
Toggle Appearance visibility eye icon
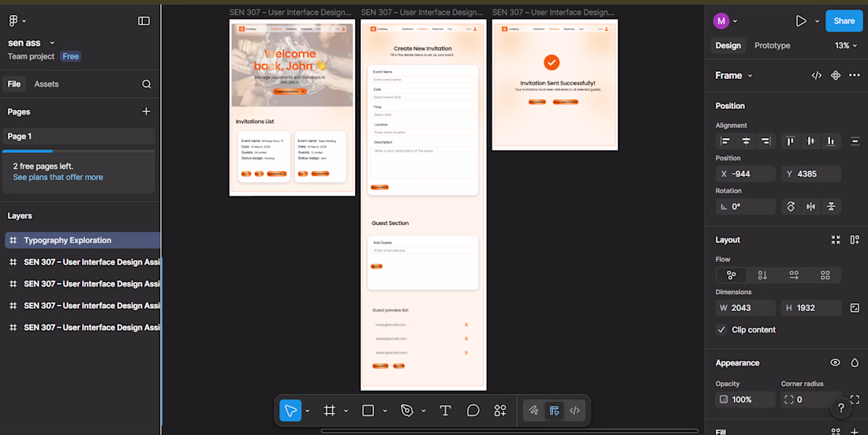pos(836,363)
